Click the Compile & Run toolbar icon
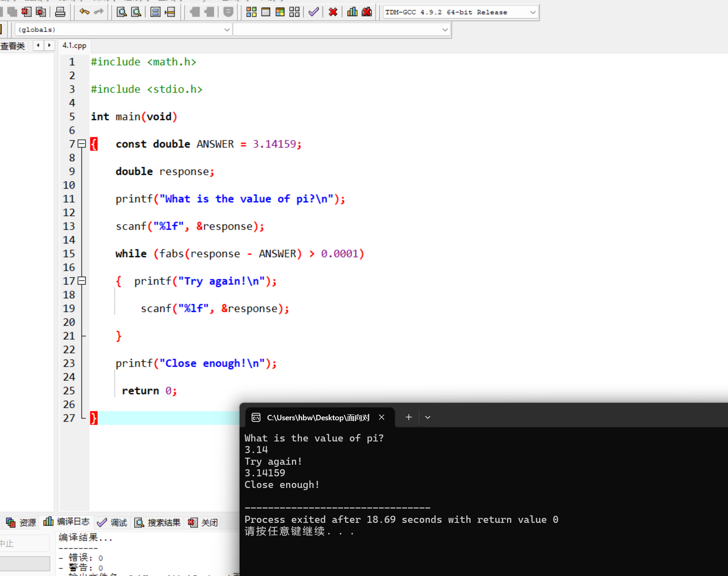The height and width of the screenshot is (576, 728). tap(280, 12)
